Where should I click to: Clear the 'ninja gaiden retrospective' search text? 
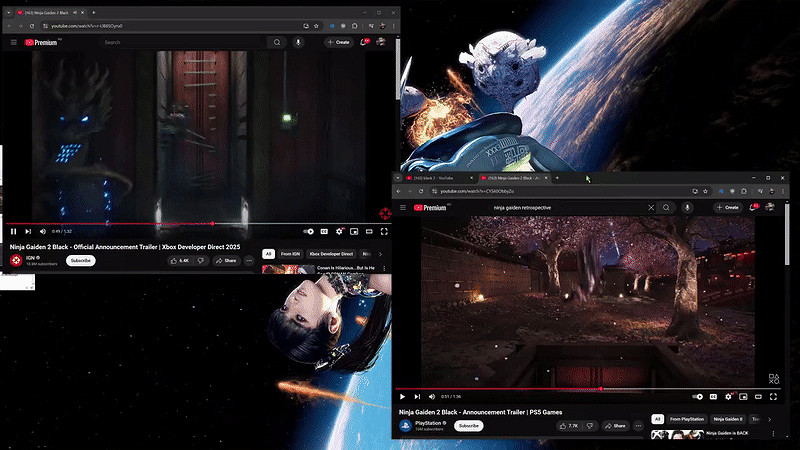point(652,207)
